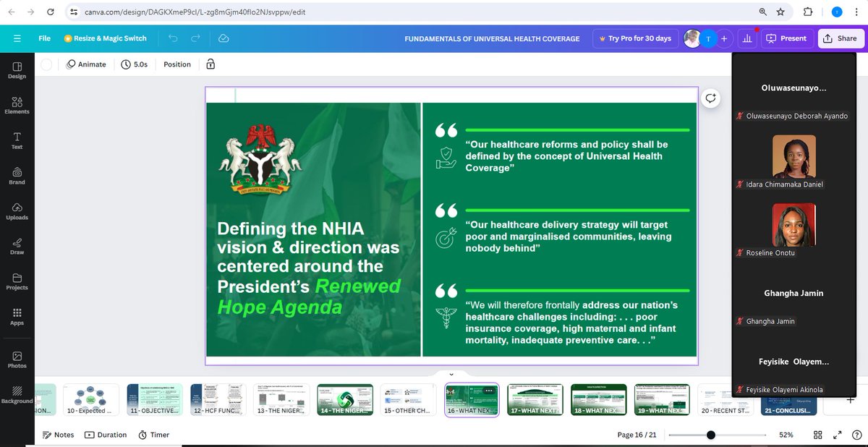Click the cloud save status icon
This screenshot has height=447, width=868.
coord(224,38)
